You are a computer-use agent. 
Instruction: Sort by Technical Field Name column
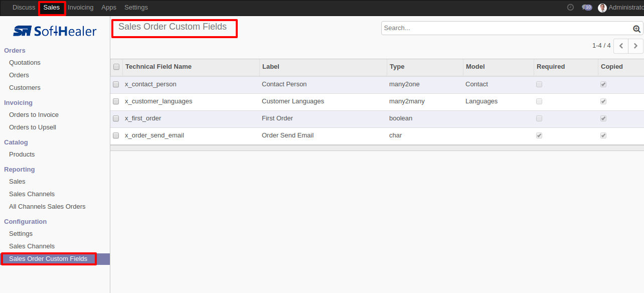pyautogui.click(x=158, y=67)
